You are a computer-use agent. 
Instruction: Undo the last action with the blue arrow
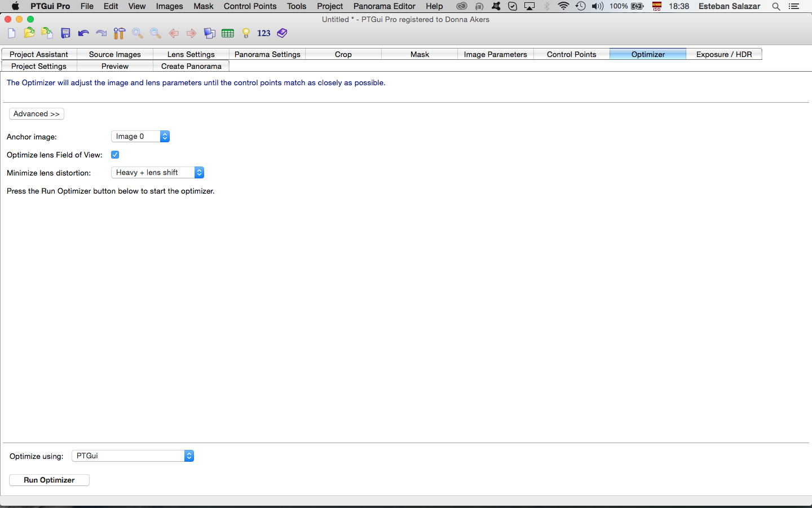point(83,33)
